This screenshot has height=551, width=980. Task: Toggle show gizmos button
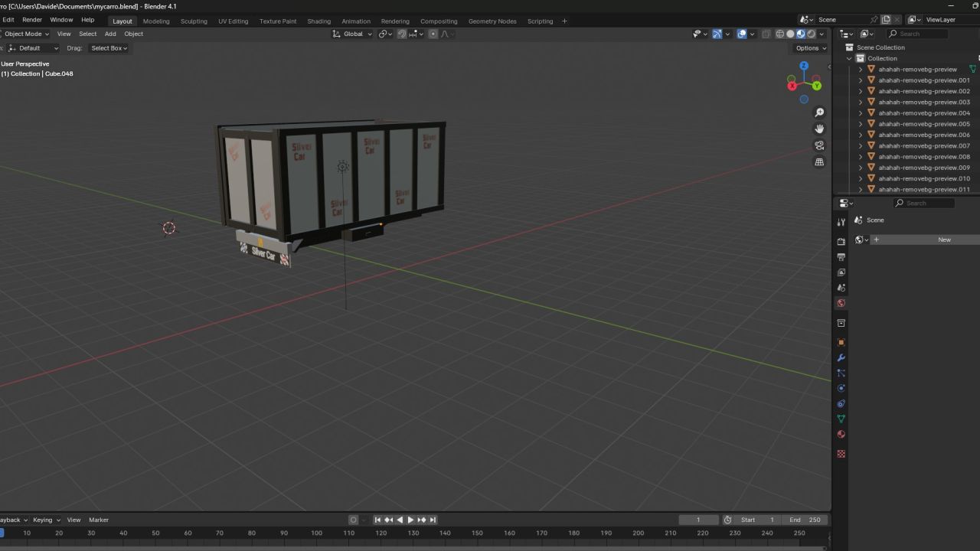tap(717, 34)
